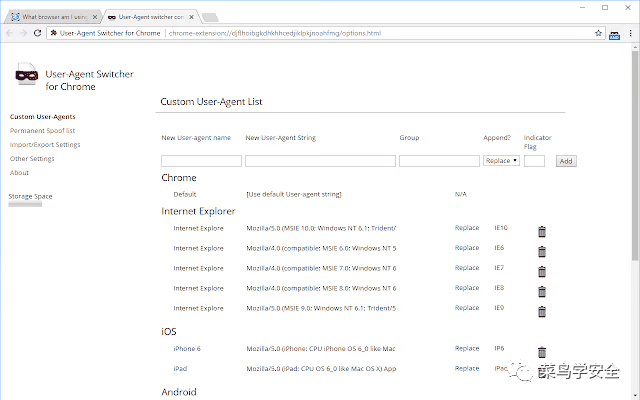
Task: Focus the Indicator Flag input field
Action: [x=534, y=161]
